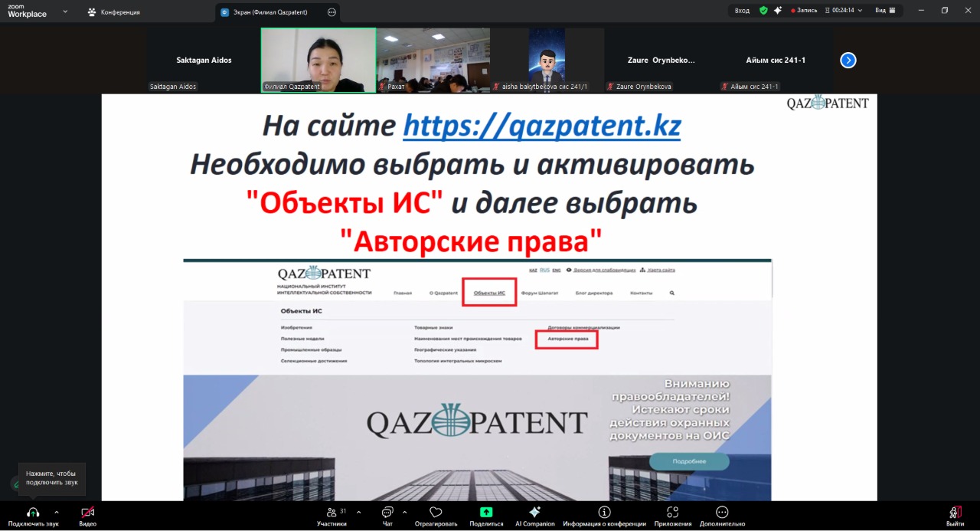Open the Chat (Чат) panel
The height and width of the screenshot is (531, 980).
click(387, 513)
